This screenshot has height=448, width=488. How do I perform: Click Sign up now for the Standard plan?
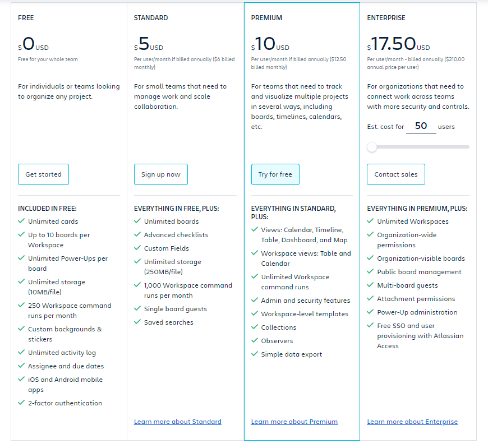(x=161, y=174)
